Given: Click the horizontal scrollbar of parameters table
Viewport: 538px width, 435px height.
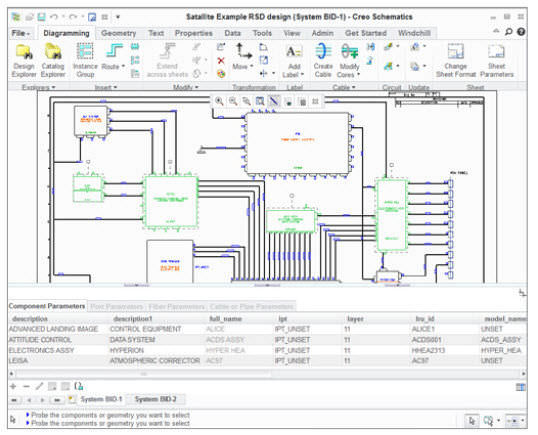Looking at the screenshot, I should (144, 374).
